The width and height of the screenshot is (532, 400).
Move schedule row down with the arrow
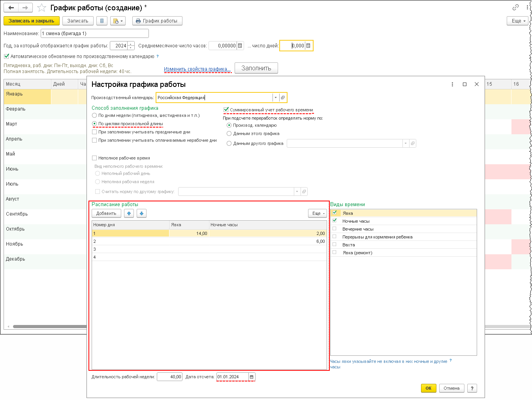(141, 213)
